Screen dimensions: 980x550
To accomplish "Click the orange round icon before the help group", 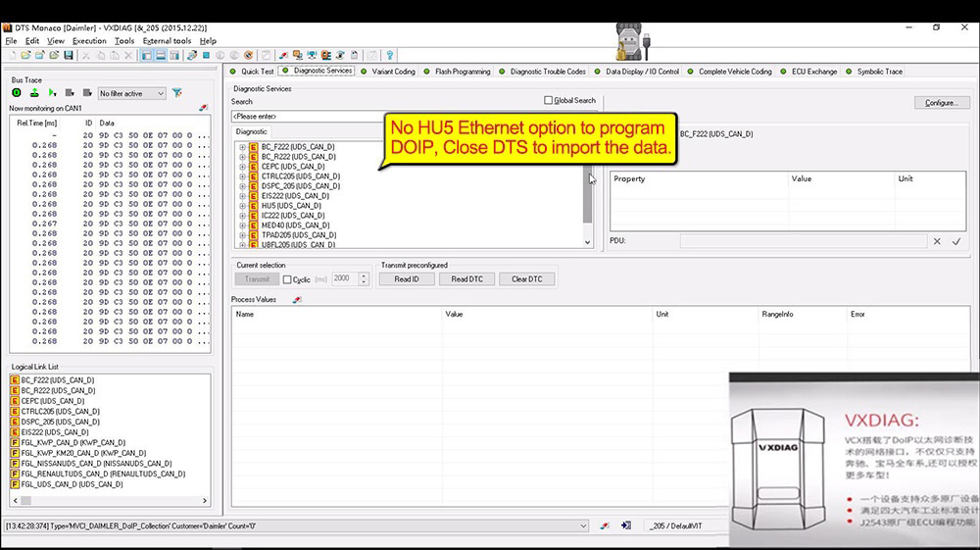I will pyautogui.click(x=248, y=56).
